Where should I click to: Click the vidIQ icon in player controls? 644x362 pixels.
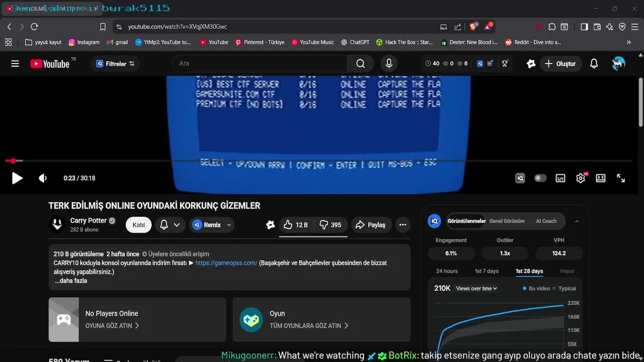pos(520,178)
